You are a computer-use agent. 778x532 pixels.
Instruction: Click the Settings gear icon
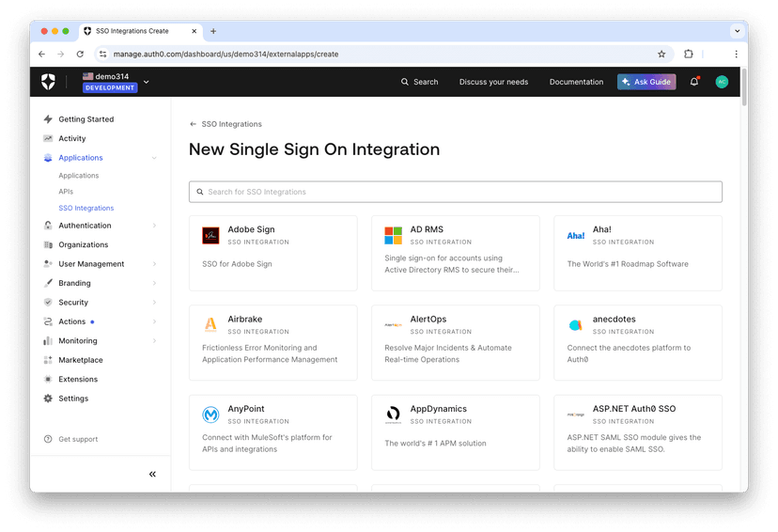48,399
